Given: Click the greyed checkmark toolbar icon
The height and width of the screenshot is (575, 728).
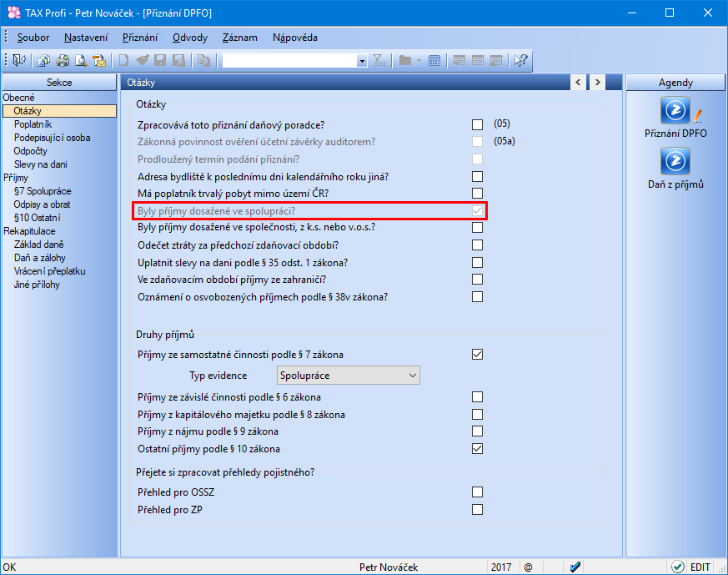Looking at the screenshot, I should click(x=142, y=60).
